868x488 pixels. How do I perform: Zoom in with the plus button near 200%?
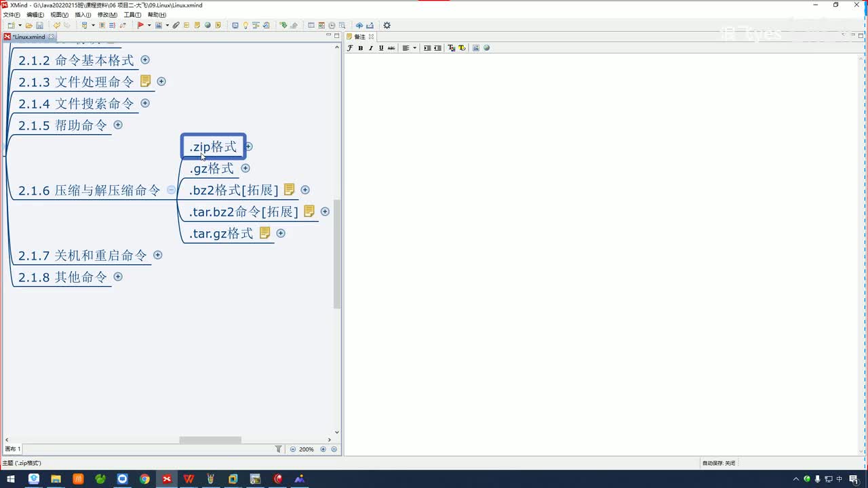click(x=323, y=449)
